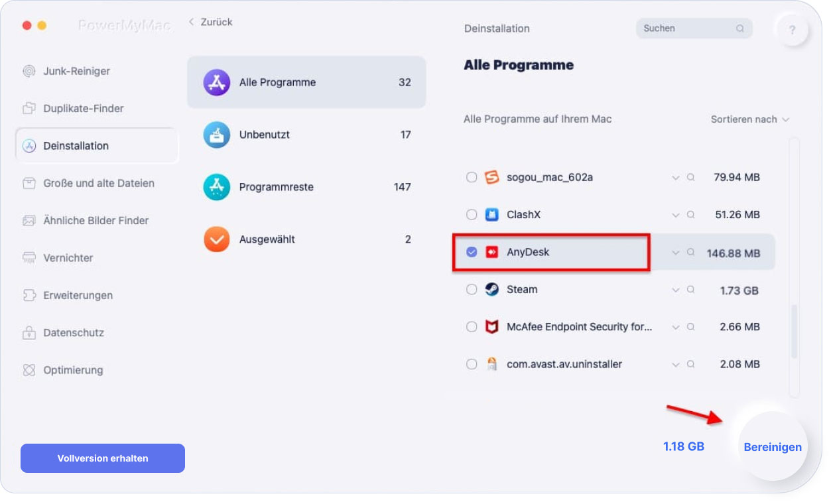Screen dimensions: 831x504
Task: Click the Optimierung icon in sidebar
Action: [29, 370]
